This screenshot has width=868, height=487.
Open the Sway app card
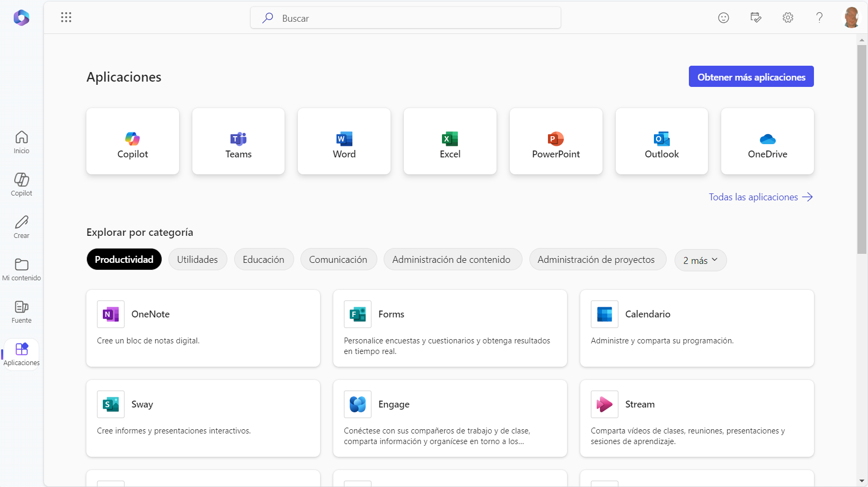(203, 418)
